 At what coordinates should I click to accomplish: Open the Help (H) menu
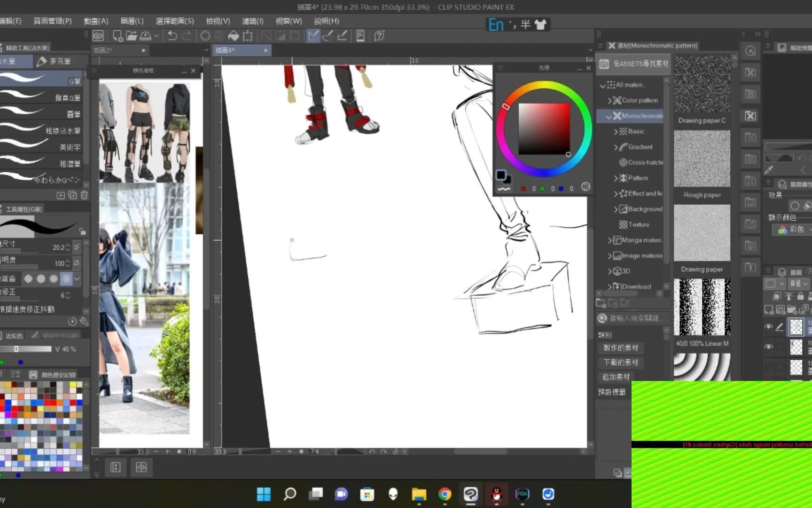(327, 21)
